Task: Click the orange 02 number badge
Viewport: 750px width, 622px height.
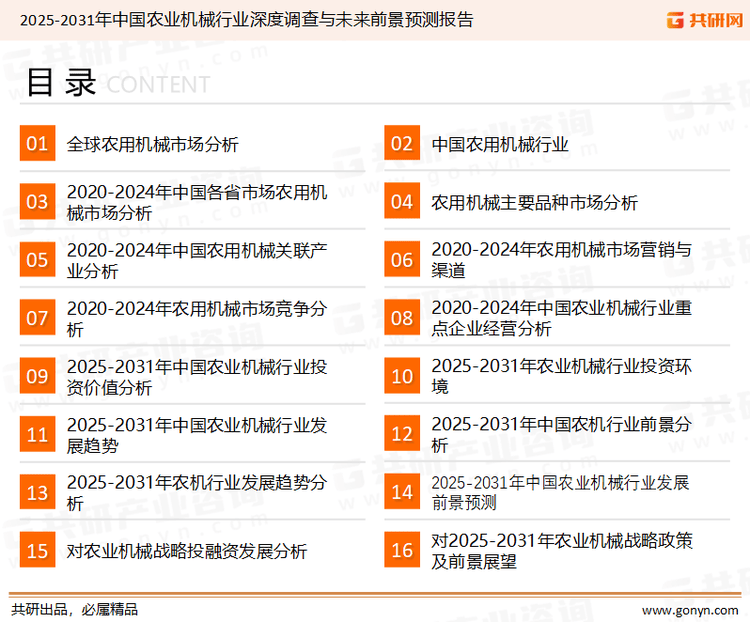Action: click(x=402, y=144)
